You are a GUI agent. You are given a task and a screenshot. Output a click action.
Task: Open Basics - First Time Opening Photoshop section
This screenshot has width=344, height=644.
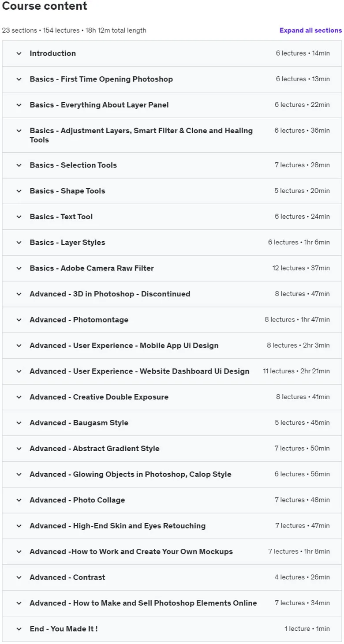(x=172, y=79)
